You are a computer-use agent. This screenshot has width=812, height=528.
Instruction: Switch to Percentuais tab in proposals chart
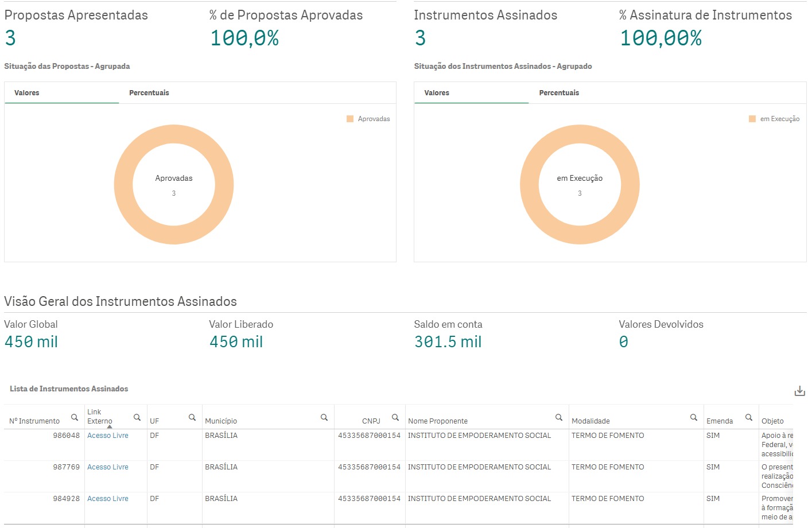149,93
